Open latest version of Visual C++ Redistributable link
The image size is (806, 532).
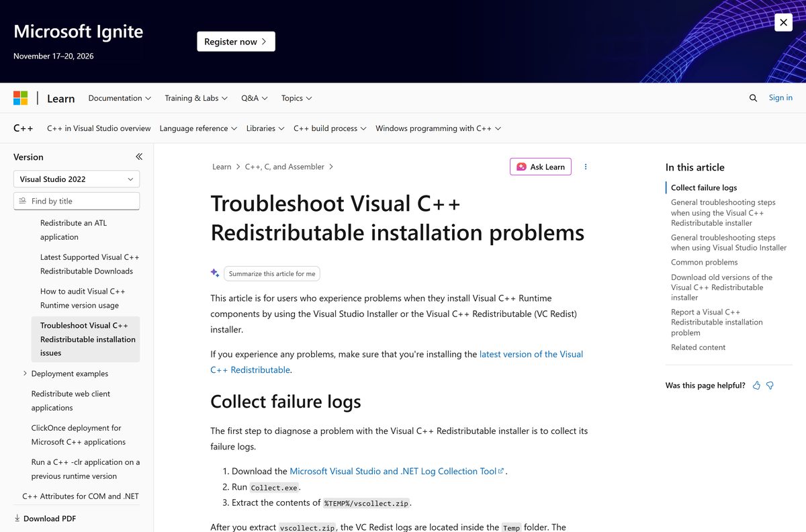coord(397,362)
